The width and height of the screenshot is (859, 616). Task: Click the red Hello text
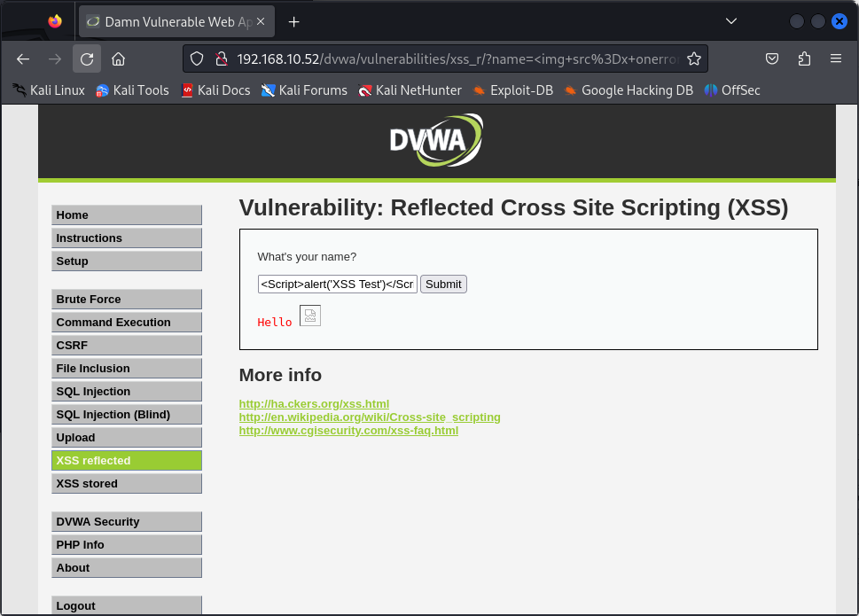point(275,322)
